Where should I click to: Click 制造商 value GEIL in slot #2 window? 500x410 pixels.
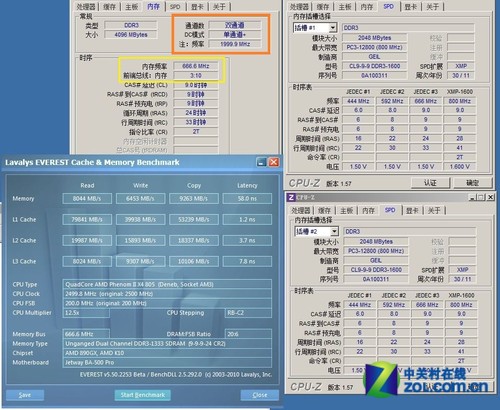click(x=376, y=260)
